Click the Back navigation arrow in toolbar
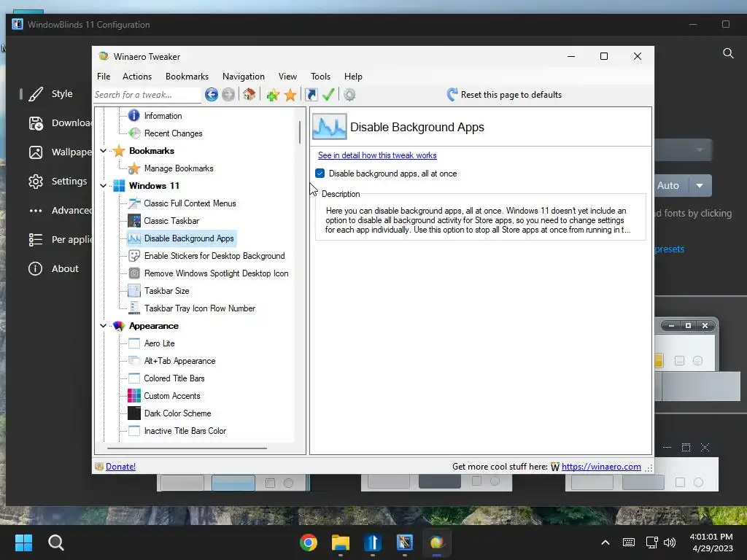The image size is (747, 560). [212, 95]
